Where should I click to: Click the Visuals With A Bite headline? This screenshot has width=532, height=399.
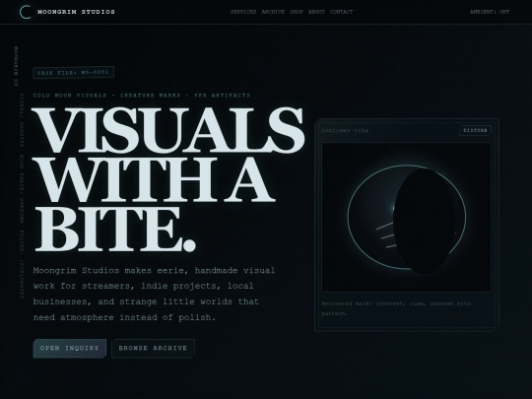[x=167, y=180]
